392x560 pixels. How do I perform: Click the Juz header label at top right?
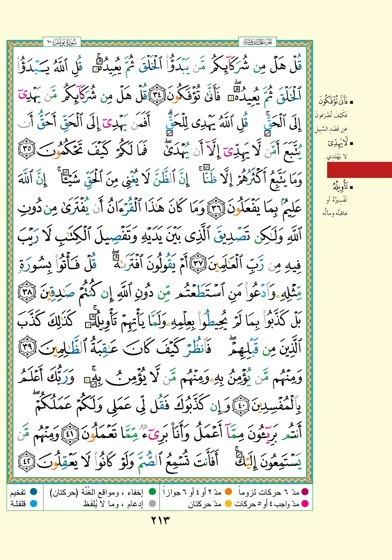point(257,42)
